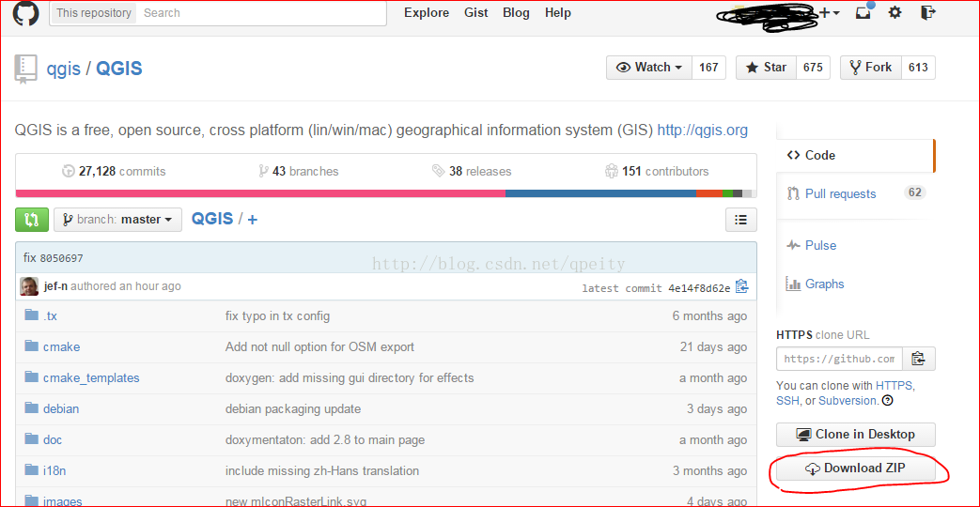Open commit 'fix typo in tx config'

click(x=277, y=316)
